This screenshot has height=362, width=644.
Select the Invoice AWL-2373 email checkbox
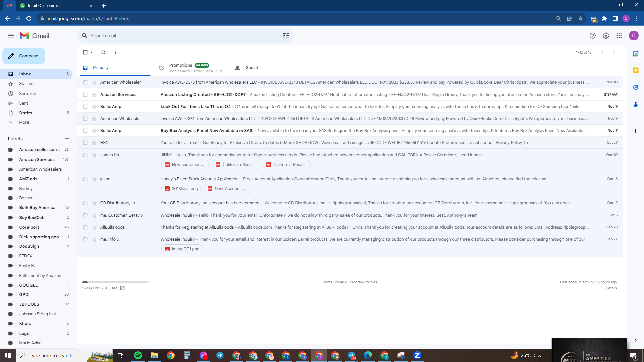(85, 82)
